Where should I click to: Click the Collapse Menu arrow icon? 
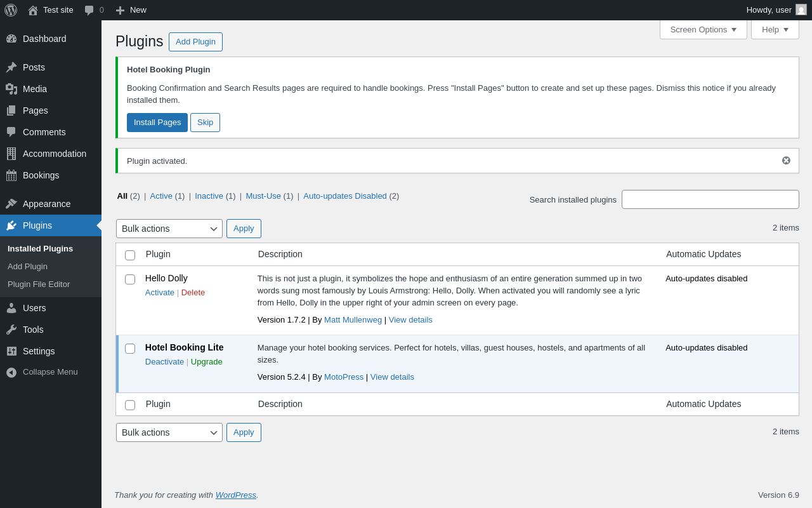(11, 372)
